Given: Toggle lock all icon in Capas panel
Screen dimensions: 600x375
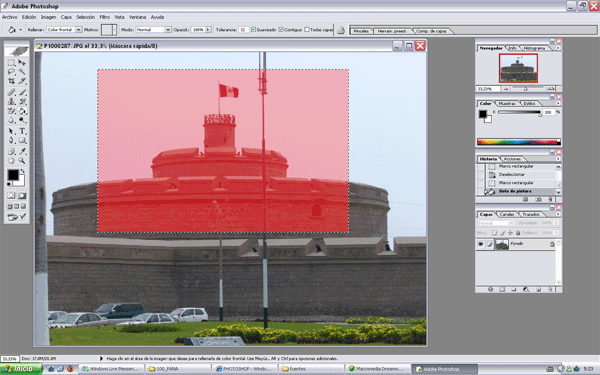Looking at the screenshot, I should [518, 233].
